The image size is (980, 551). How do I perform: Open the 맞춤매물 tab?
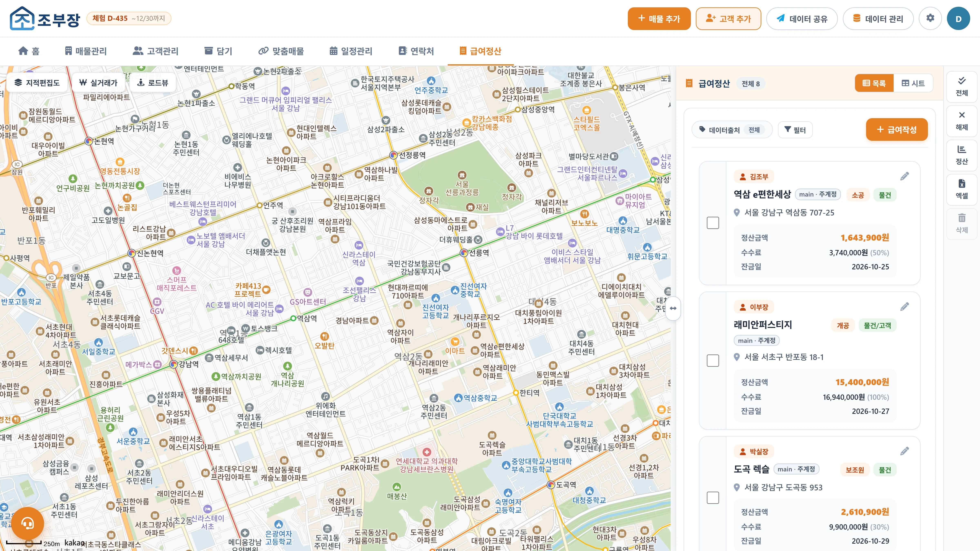coord(281,51)
